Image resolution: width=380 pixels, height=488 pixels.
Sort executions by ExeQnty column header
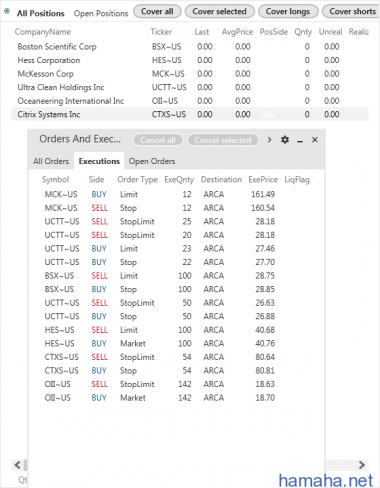click(x=179, y=179)
